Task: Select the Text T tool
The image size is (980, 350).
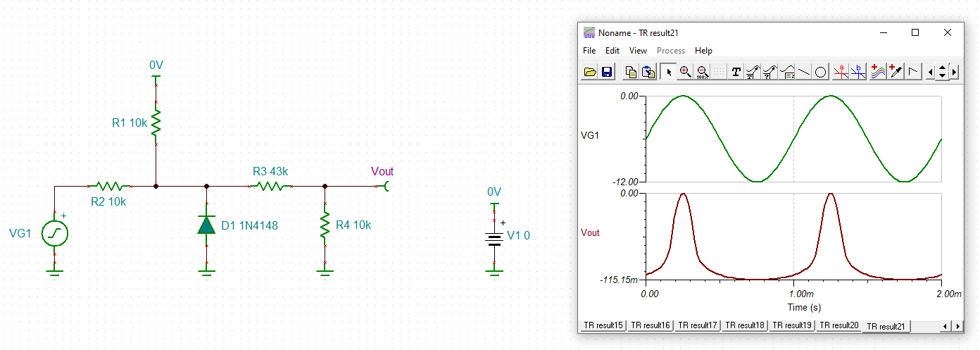Action: coord(736,72)
